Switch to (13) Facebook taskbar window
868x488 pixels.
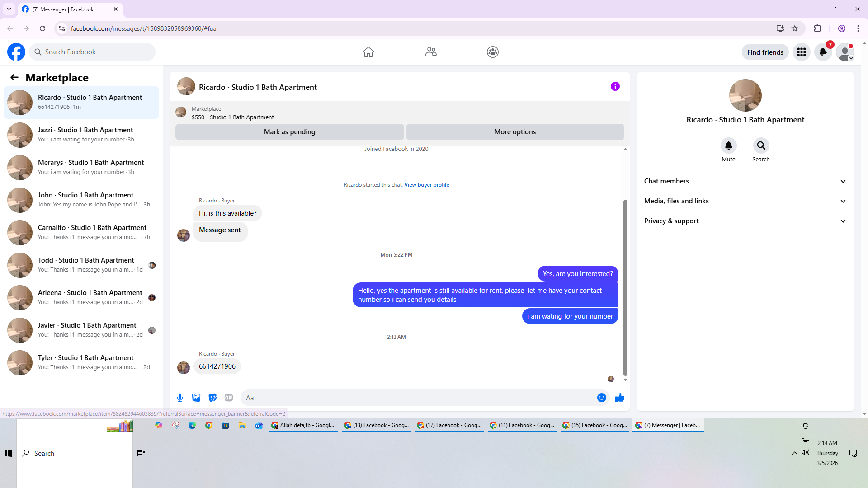(377, 425)
